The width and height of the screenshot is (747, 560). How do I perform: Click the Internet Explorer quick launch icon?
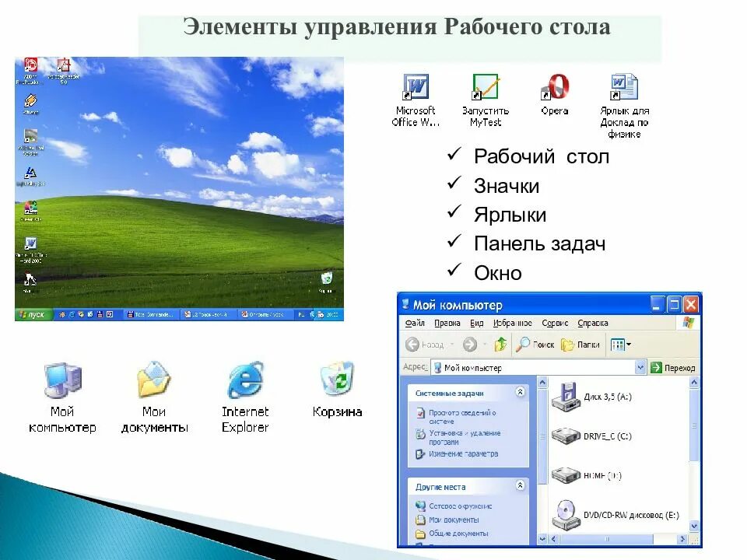[x=72, y=314]
